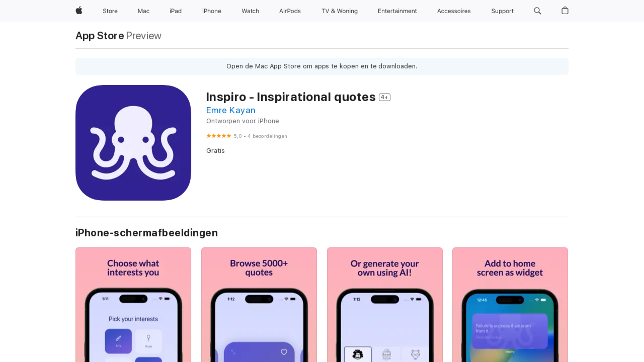Click the heart icon in quotes screenshot
Screen dimensions: 644x362
click(284, 352)
